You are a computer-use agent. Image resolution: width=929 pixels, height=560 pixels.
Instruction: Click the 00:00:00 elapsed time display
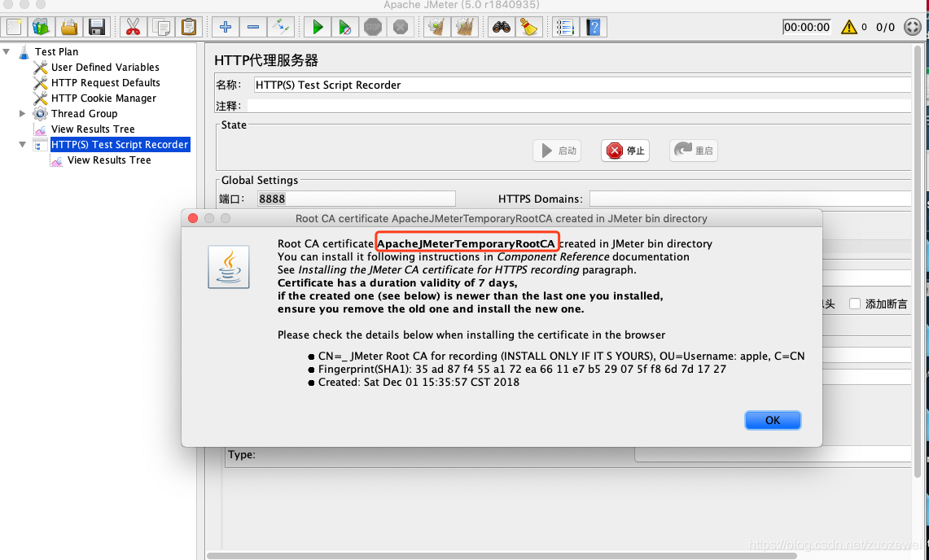[x=806, y=27]
